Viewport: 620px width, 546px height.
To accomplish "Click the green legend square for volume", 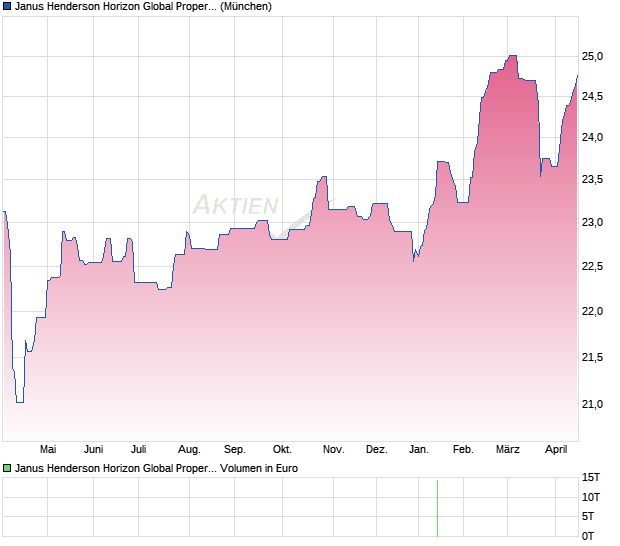I will point(7,469).
